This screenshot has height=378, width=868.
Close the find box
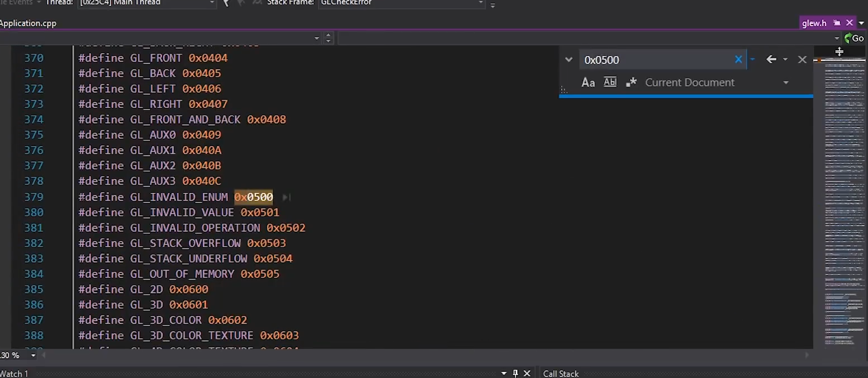coord(802,59)
